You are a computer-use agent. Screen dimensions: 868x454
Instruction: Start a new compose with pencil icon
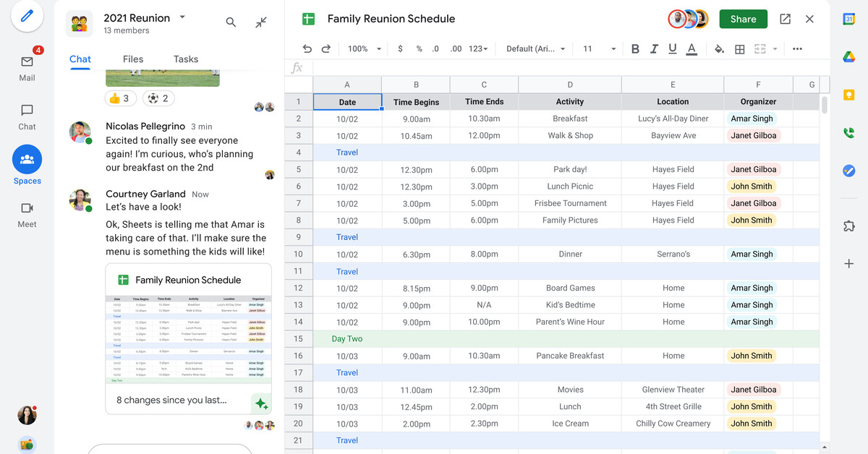point(27,16)
